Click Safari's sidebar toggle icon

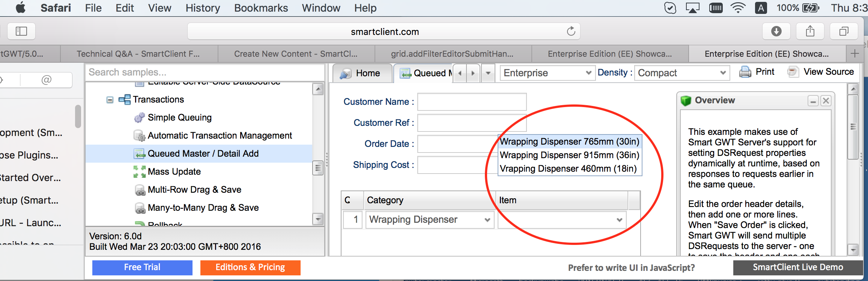[21, 31]
